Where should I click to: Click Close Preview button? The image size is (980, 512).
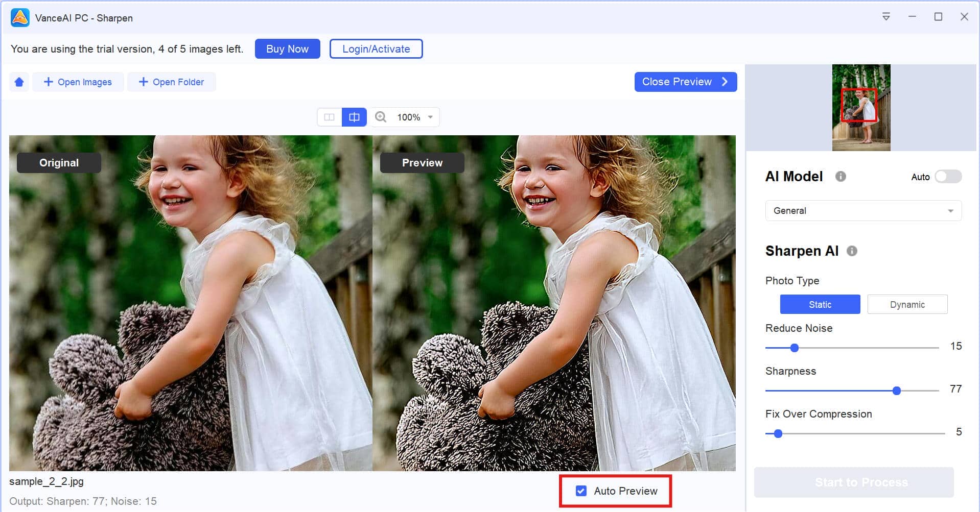[685, 82]
